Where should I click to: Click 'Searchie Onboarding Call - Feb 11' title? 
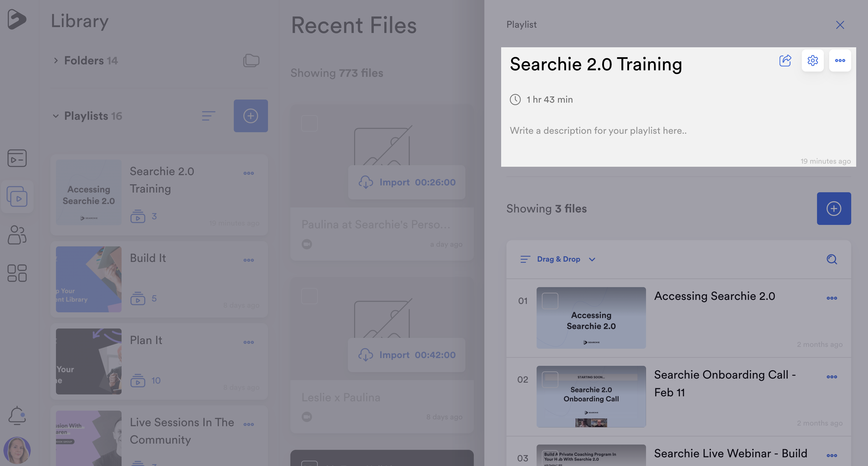pyautogui.click(x=725, y=384)
